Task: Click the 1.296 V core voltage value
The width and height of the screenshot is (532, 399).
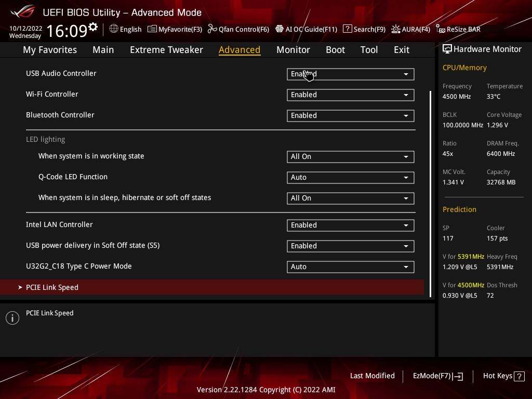Action: tap(497, 125)
